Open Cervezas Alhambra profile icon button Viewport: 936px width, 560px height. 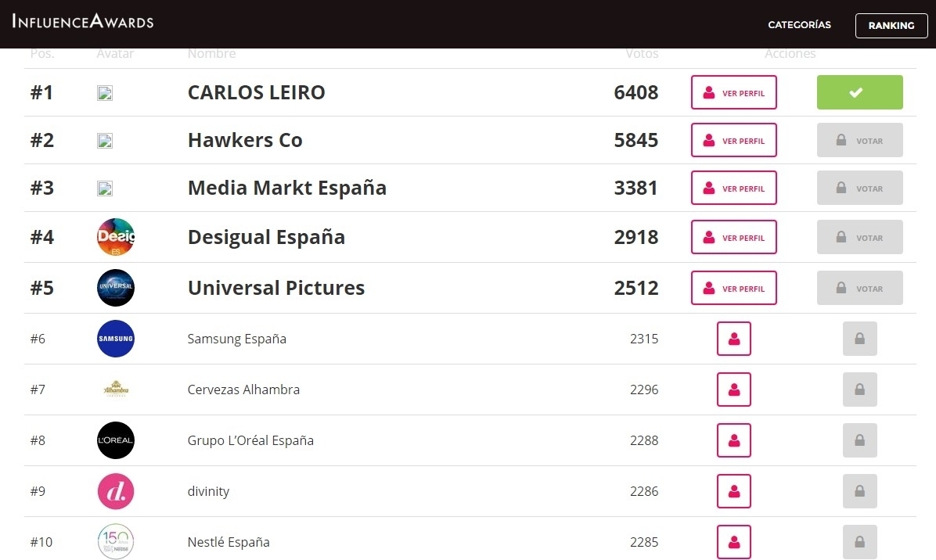point(733,389)
